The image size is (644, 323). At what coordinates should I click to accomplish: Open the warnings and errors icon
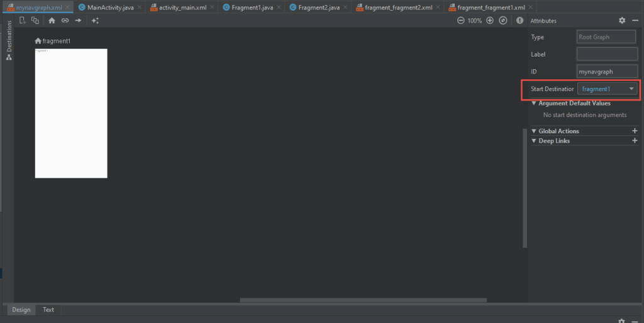[x=519, y=21]
